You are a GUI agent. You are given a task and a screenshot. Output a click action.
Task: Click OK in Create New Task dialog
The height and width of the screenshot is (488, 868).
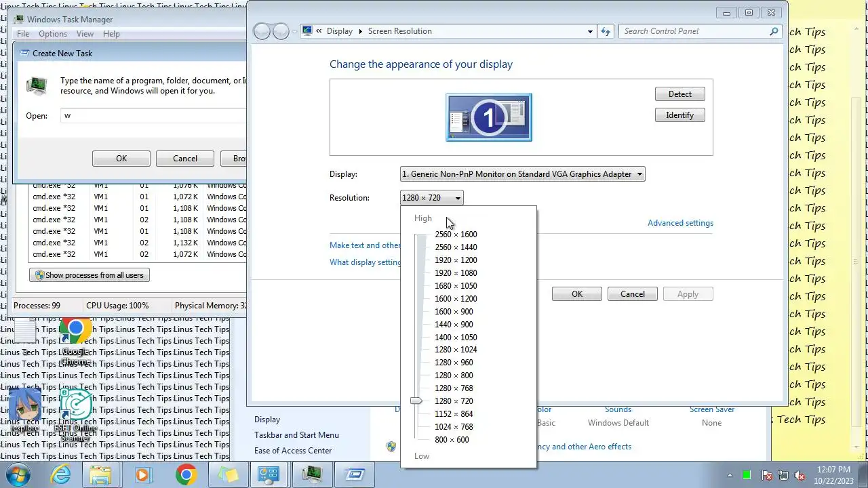click(121, 159)
